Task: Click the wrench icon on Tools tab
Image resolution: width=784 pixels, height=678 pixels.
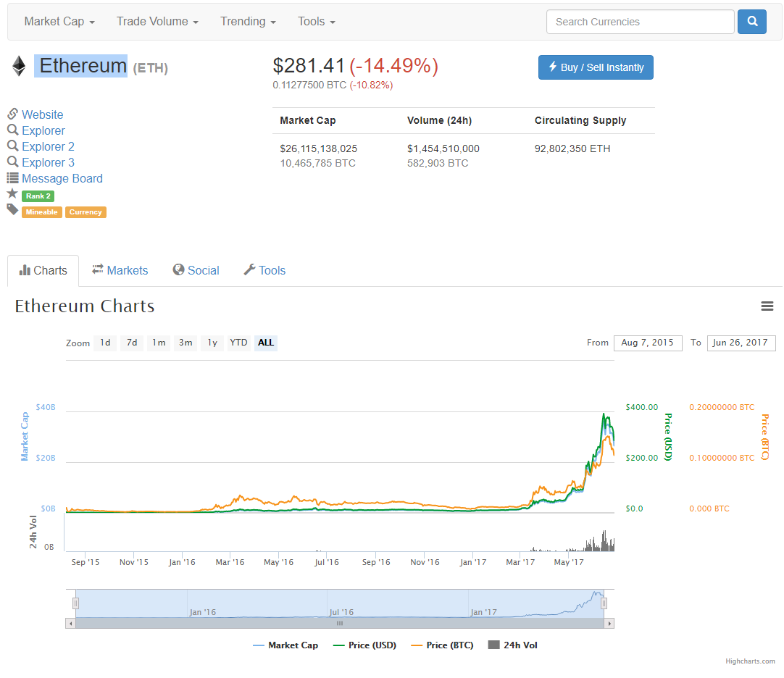Action: click(x=249, y=269)
